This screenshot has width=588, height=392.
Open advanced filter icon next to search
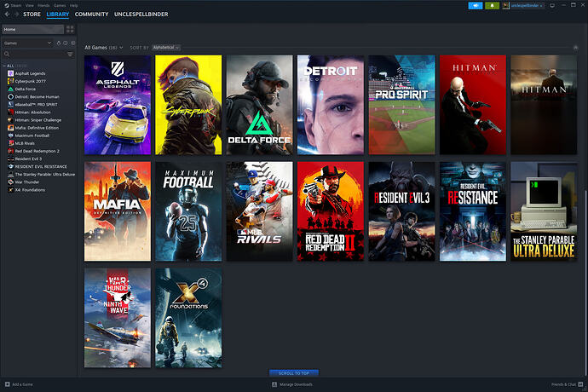point(70,55)
